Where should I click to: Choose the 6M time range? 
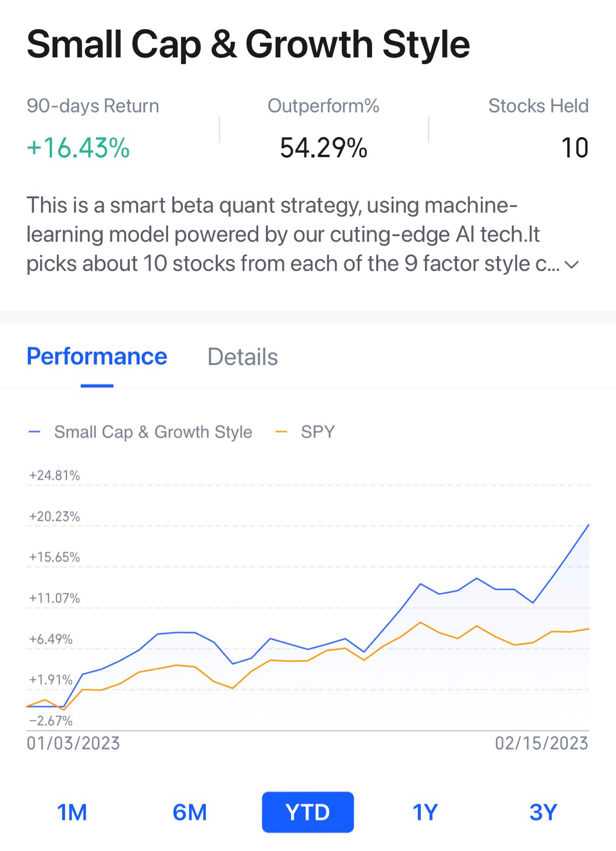point(189,812)
